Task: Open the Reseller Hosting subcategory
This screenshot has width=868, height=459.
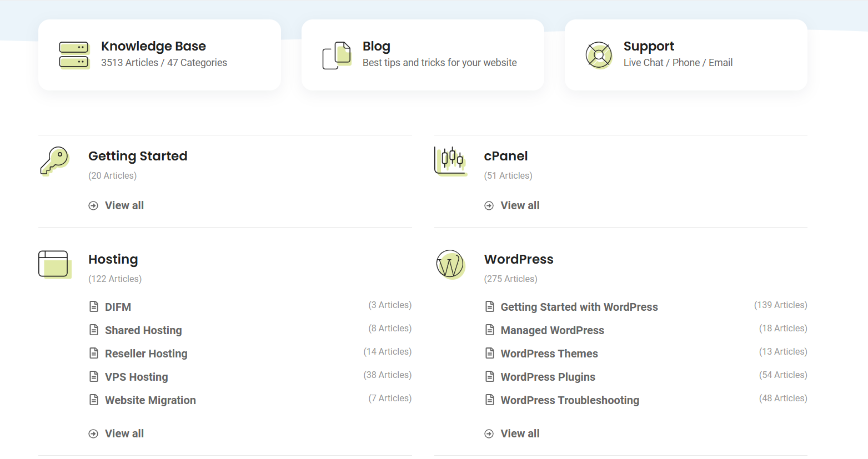Action: click(146, 354)
